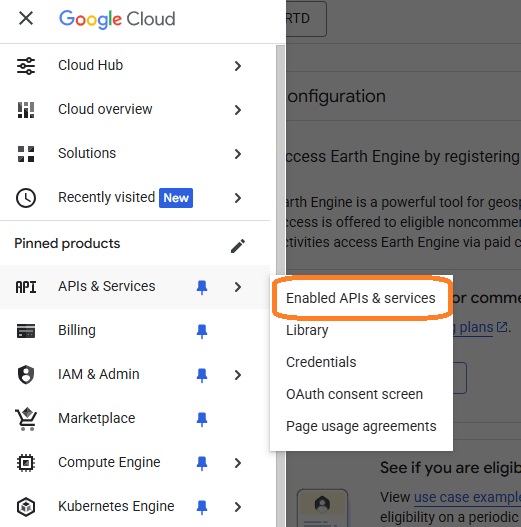The width and height of the screenshot is (521, 527).
Task: Open Enabled APIs & services
Action: click(361, 298)
